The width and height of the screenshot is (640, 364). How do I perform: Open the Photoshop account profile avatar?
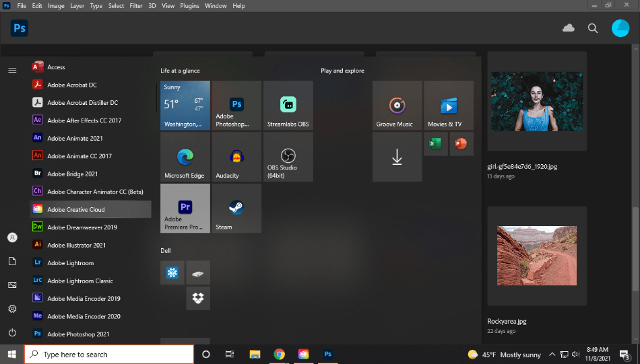point(620,28)
